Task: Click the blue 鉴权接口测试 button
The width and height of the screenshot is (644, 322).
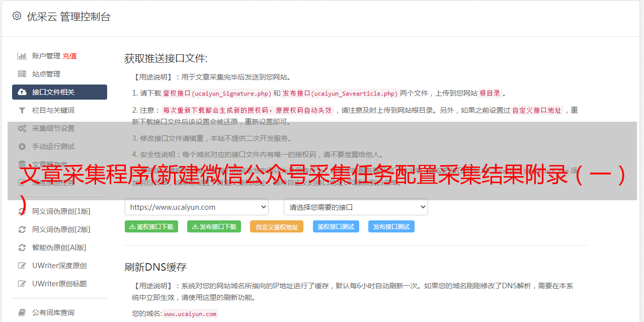Action: click(336, 226)
